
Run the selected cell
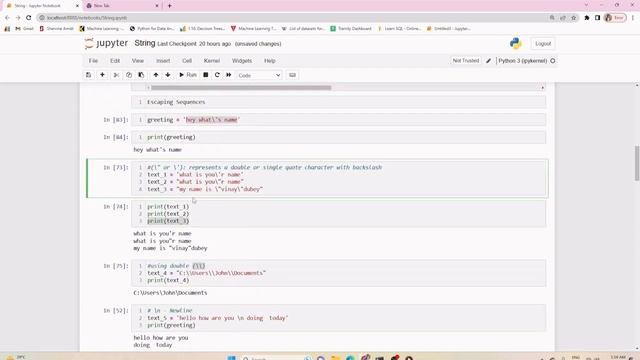pyautogui.click(x=188, y=75)
